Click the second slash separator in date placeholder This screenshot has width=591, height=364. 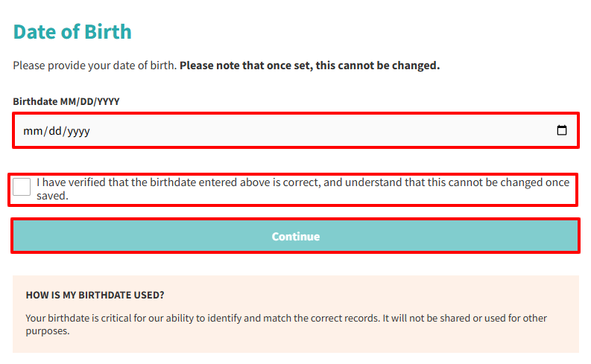(x=66, y=131)
